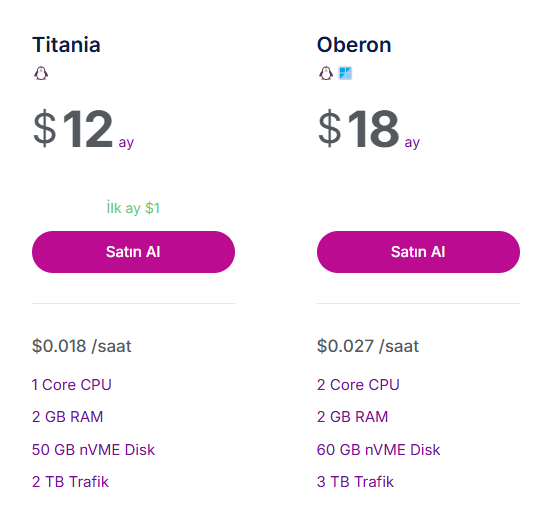
Task: Click the 2 Core CPU feature
Action: click(358, 384)
